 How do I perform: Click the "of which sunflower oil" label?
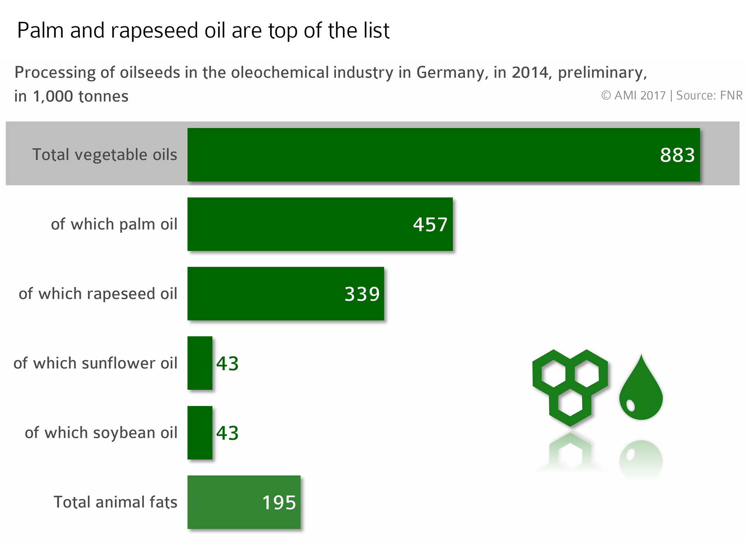[95, 363]
